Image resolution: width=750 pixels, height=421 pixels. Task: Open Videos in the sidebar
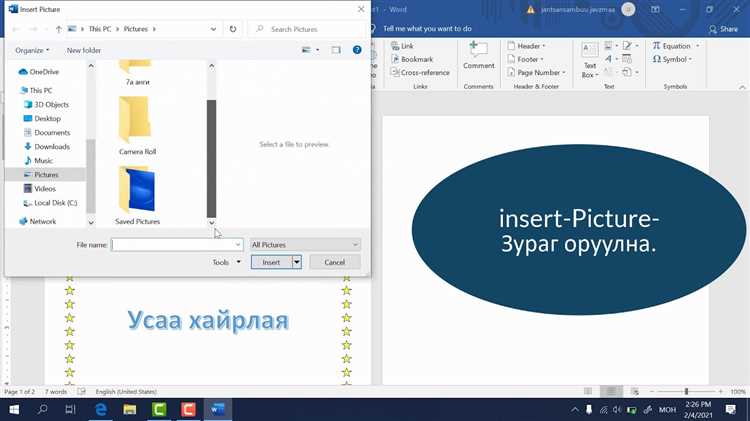tap(40, 188)
